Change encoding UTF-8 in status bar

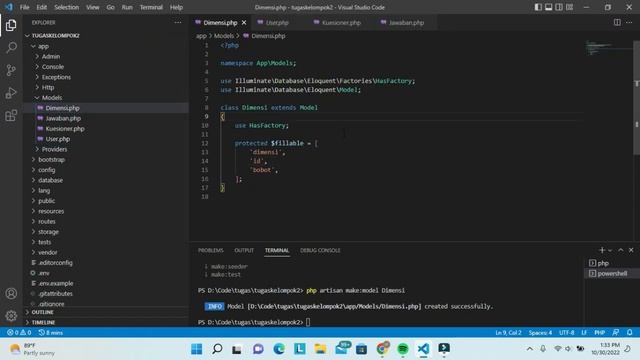(567, 333)
